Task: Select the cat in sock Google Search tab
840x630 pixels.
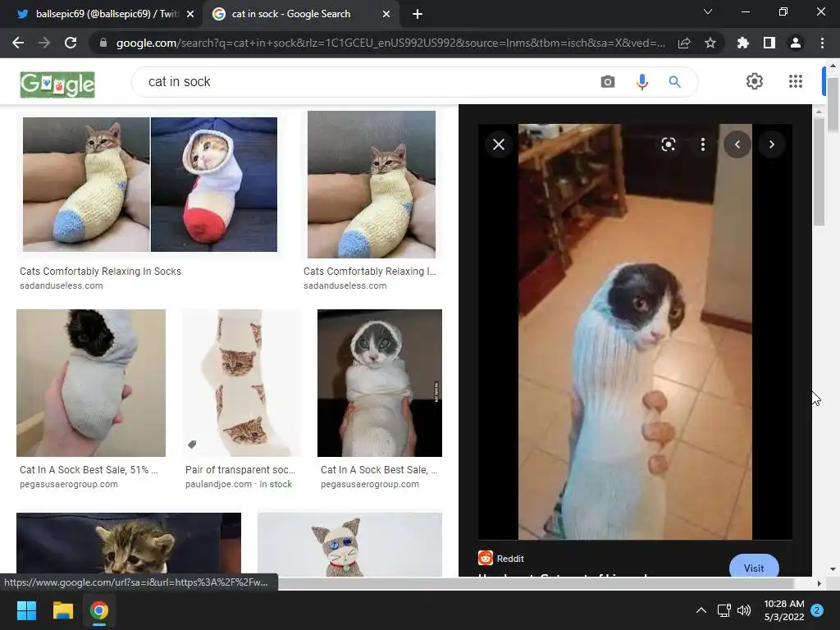Action: tap(291, 14)
